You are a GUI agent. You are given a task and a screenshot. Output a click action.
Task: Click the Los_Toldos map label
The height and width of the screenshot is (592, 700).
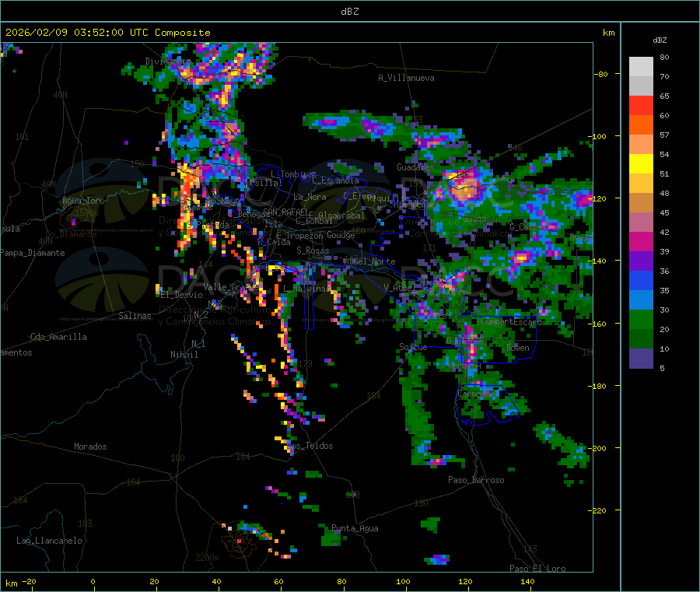coord(310,446)
